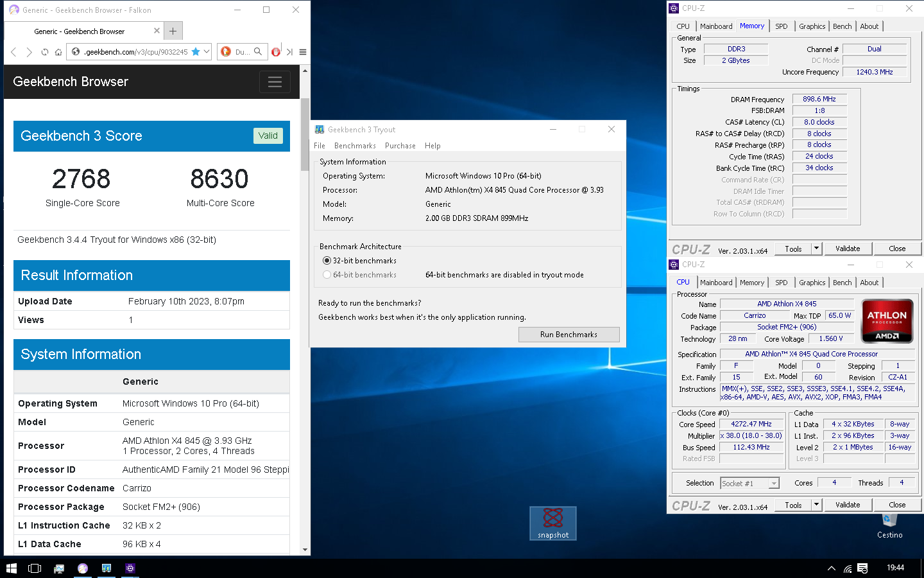Go forward in Falkon browser

click(29, 52)
